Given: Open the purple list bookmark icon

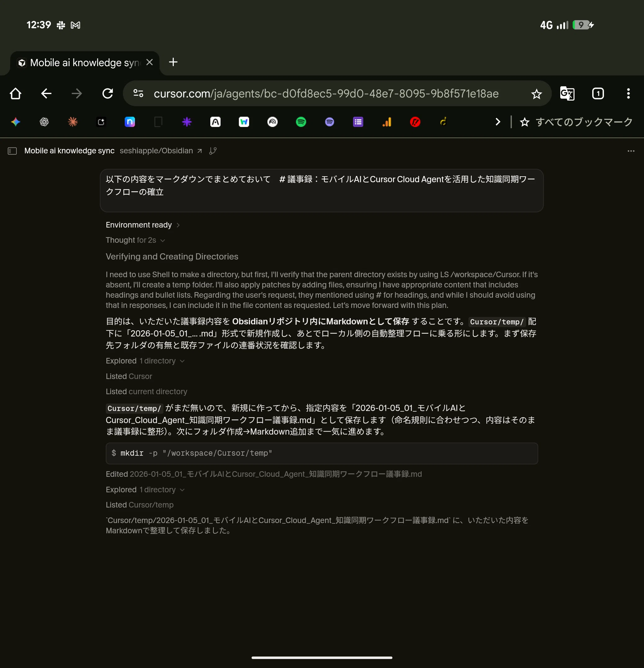Looking at the screenshot, I should pyautogui.click(x=358, y=122).
